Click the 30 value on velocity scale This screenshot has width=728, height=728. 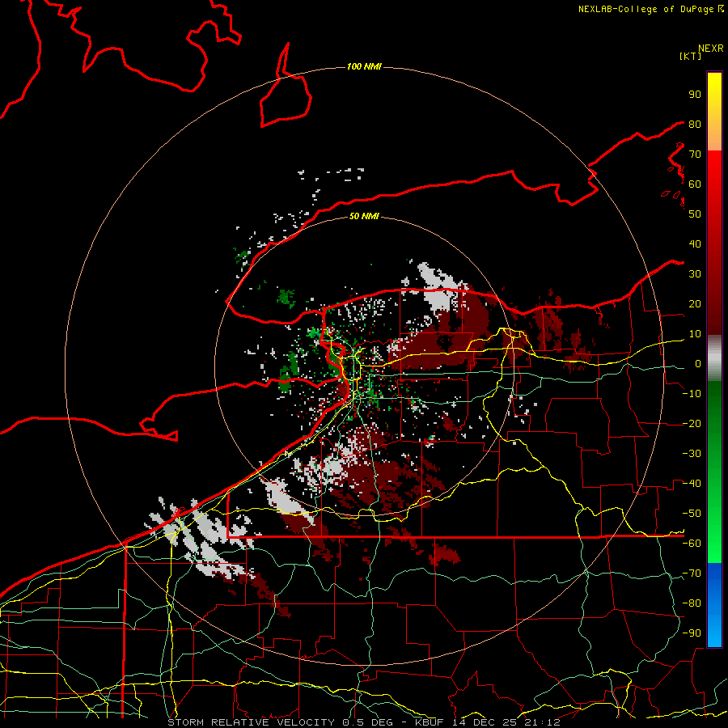click(x=695, y=274)
